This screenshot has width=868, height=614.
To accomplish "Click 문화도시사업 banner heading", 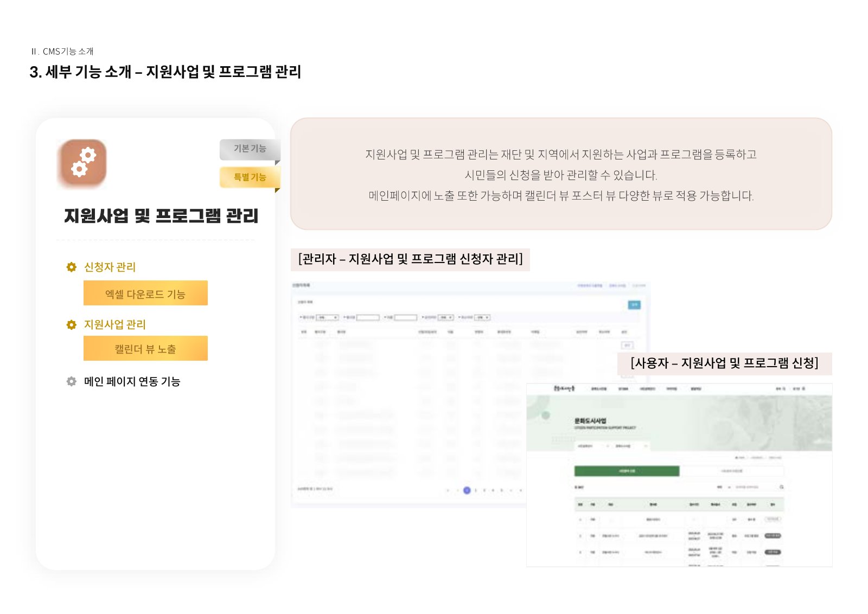I will (590, 421).
